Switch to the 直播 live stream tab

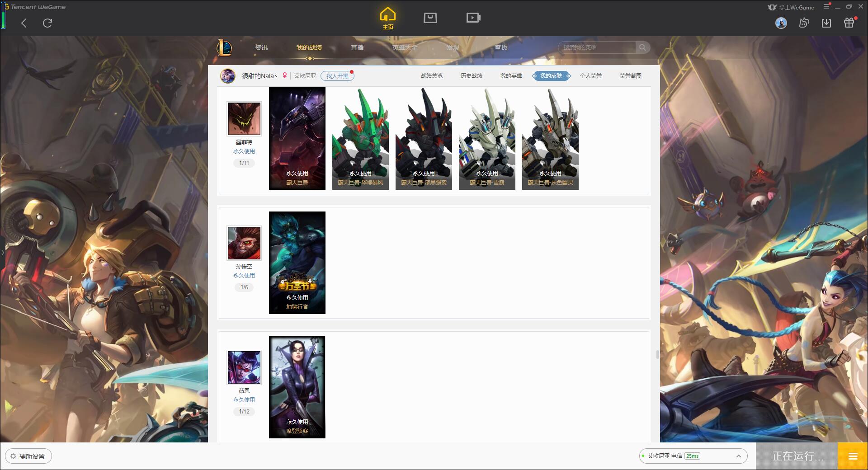pos(357,47)
